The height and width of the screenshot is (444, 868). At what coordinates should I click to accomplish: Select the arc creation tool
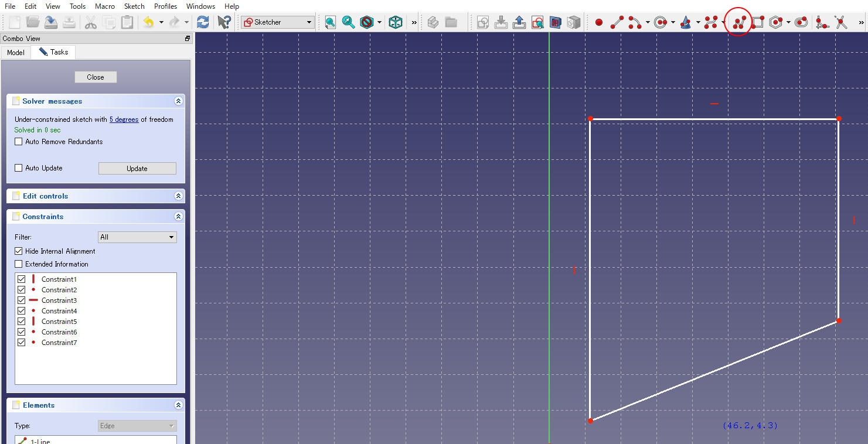pos(635,22)
